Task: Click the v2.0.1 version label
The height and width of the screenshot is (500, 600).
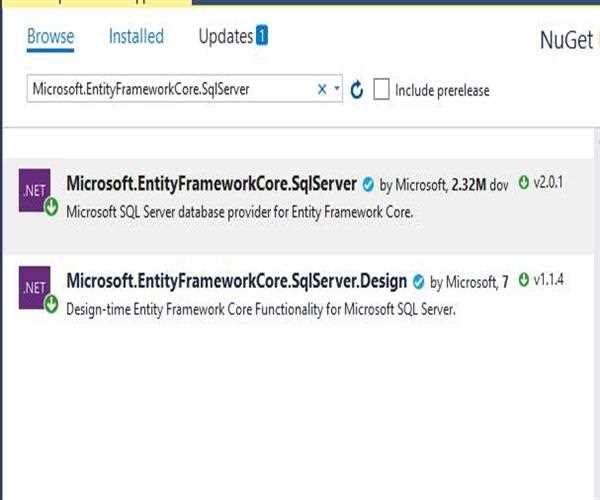Action: 549,183
